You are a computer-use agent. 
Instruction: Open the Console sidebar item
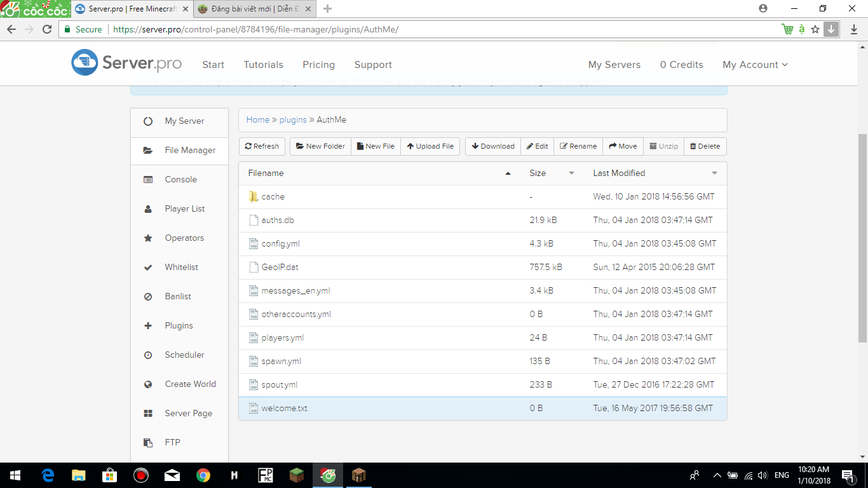point(180,180)
